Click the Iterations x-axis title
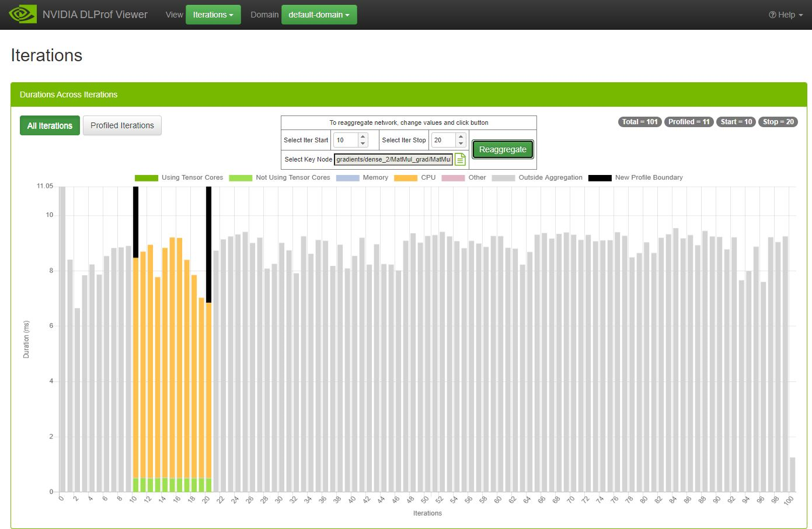 click(427, 513)
